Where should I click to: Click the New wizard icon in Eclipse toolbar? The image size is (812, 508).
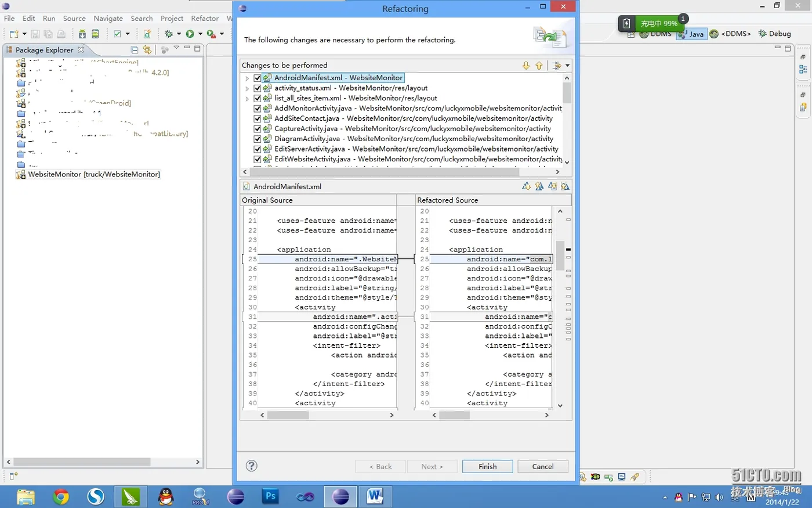pos(14,34)
